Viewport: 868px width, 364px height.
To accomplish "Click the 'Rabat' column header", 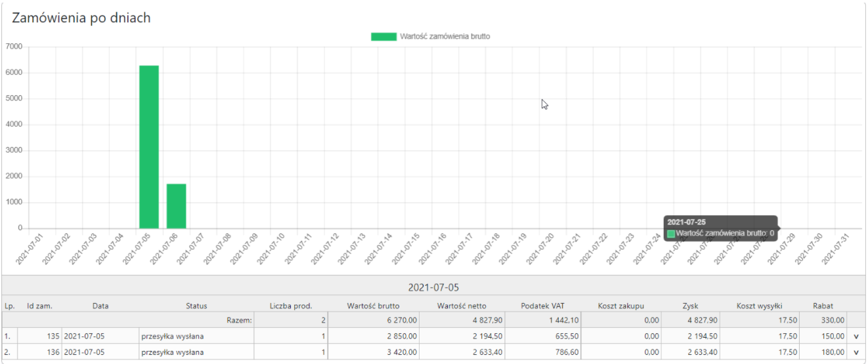I will 823,306.
